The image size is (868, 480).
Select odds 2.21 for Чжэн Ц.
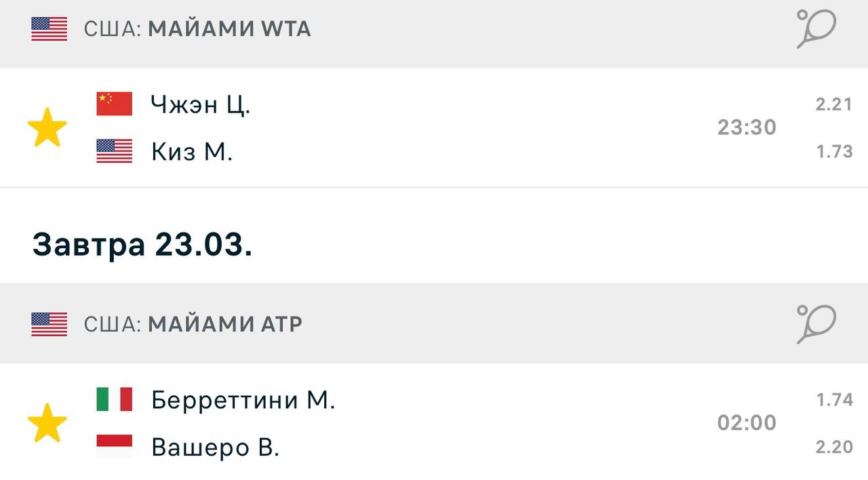[x=833, y=104]
